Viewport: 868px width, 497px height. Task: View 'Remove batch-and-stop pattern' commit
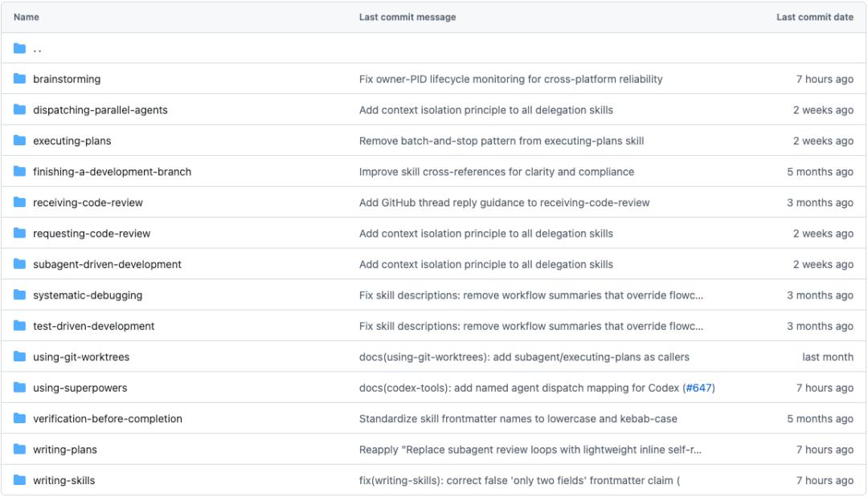(x=501, y=141)
